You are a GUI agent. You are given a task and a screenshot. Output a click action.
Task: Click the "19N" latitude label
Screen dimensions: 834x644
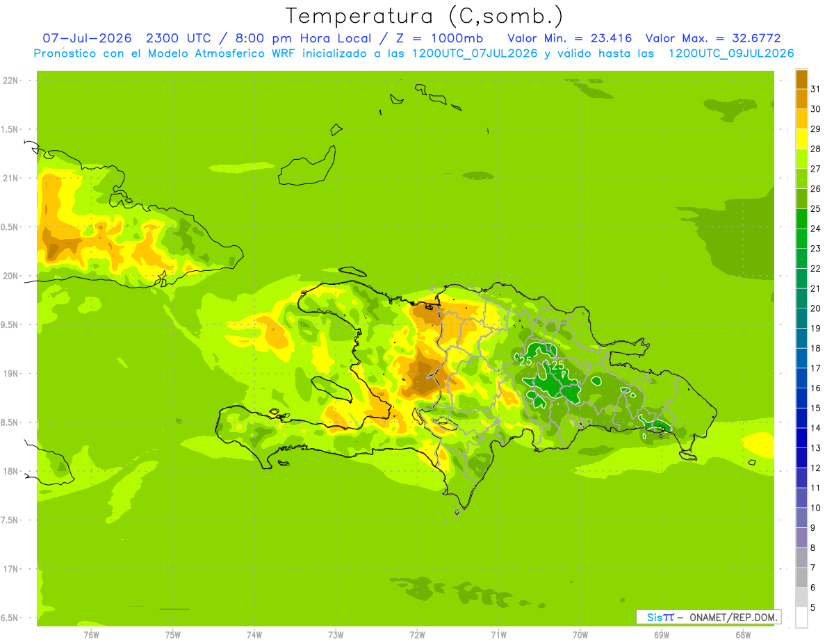pos(10,374)
